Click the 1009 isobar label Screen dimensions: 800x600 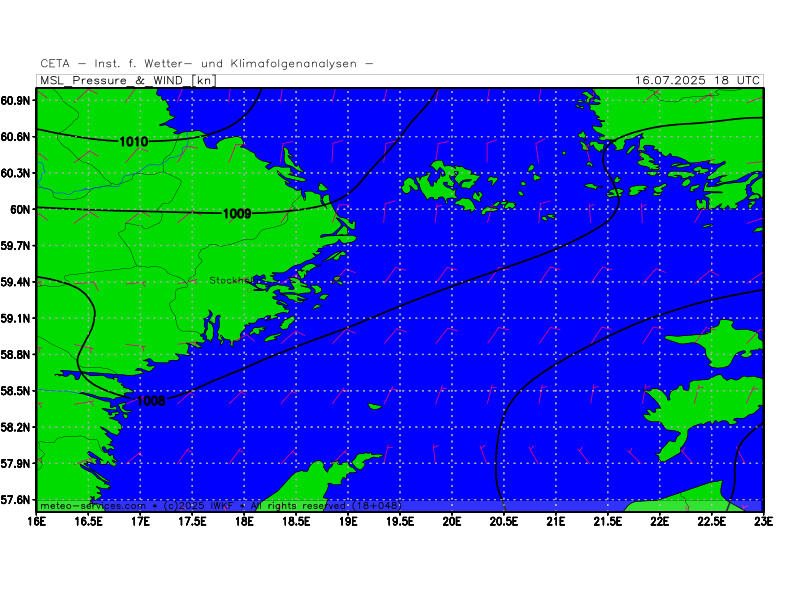pyautogui.click(x=237, y=214)
